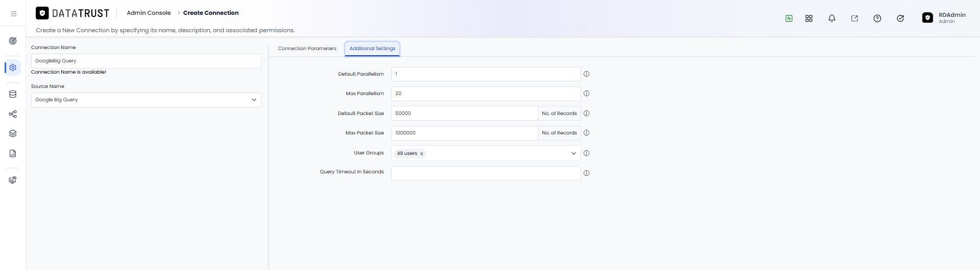Click the Default Parallelism input field

tap(486, 74)
